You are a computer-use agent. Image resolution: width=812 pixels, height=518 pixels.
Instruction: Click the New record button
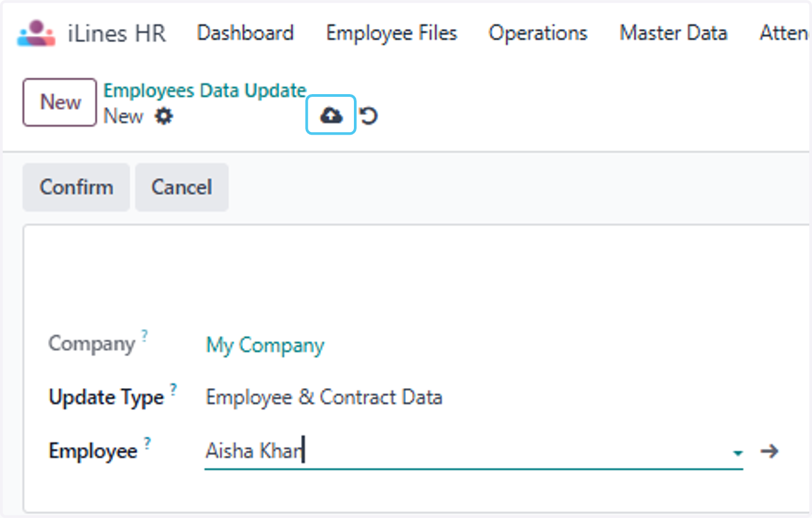coord(60,102)
